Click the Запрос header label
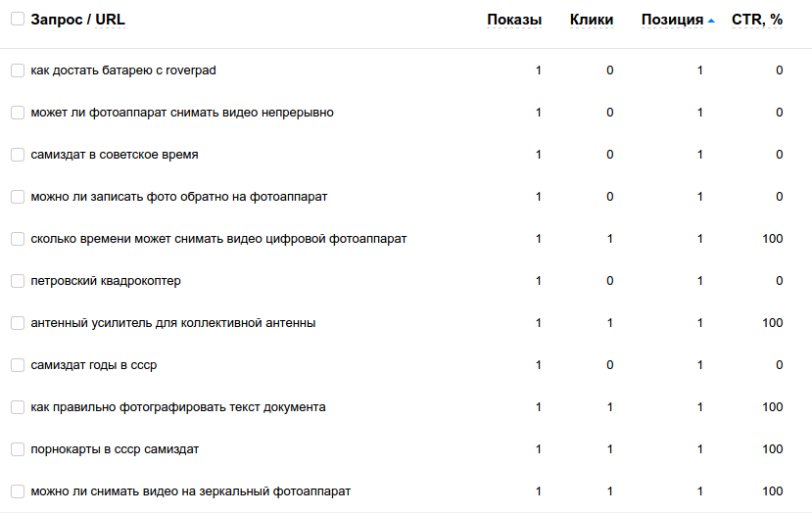812x513 pixels. pyautogui.click(x=57, y=20)
